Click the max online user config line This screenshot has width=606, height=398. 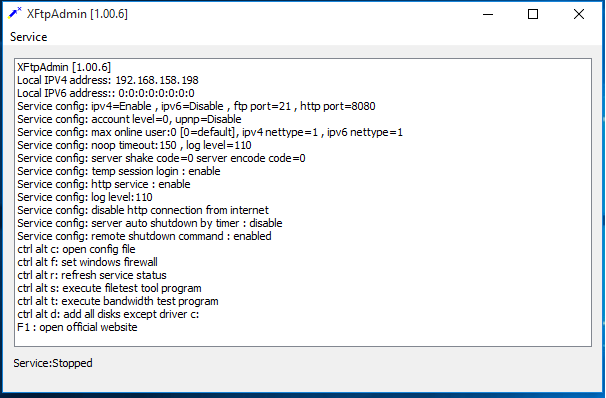click(210, 132)
